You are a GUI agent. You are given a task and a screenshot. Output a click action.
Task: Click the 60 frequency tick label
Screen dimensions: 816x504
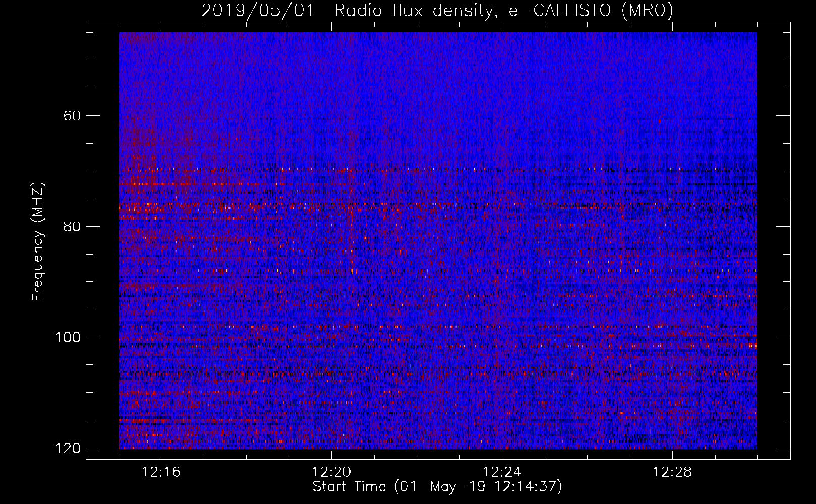(72, 116)
